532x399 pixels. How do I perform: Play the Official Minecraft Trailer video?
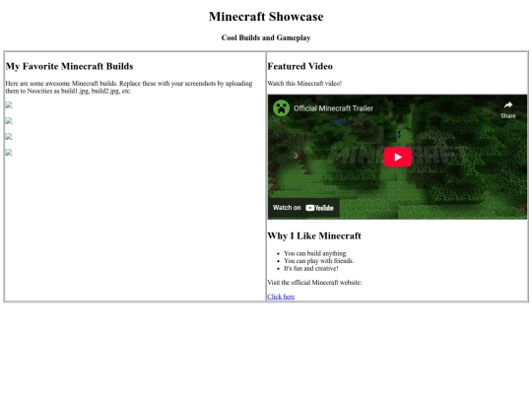(398, 157)
